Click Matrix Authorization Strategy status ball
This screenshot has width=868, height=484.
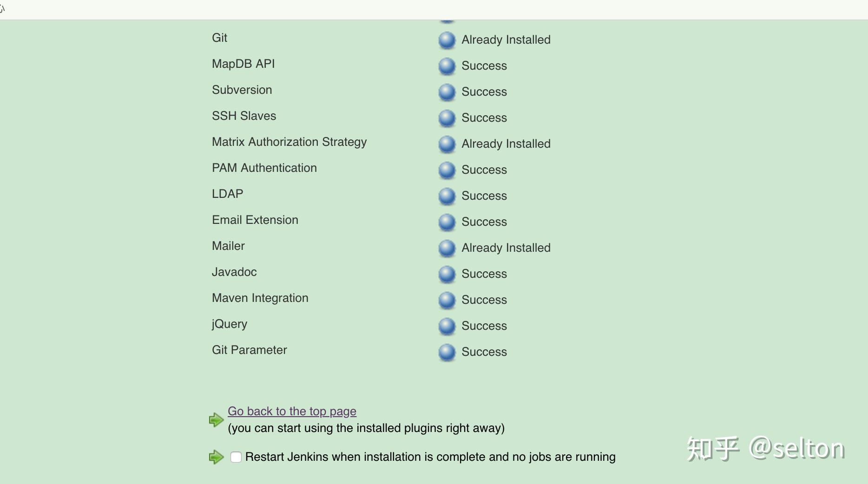447,144
